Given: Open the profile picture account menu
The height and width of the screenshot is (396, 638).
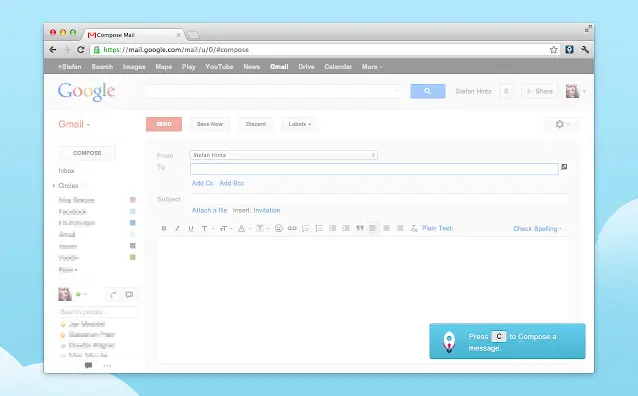Looking at the screenshot, I should point(575,91).
